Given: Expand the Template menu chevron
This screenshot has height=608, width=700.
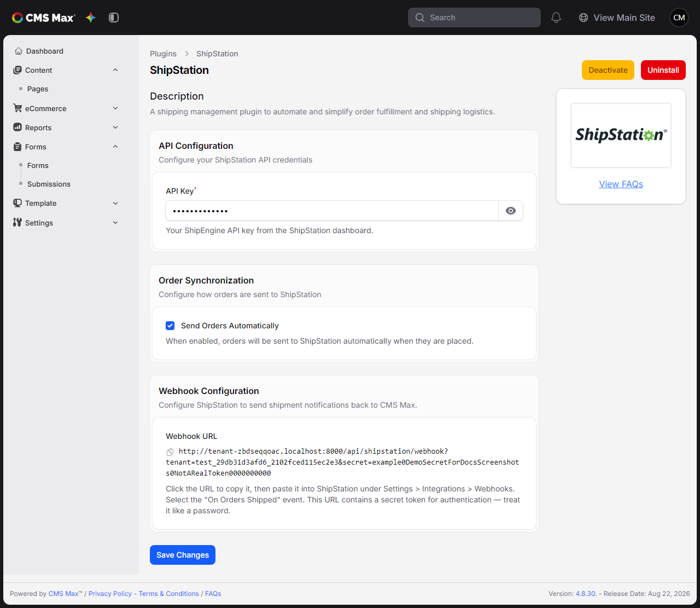Looking at the screenshot, I should (x=115, y=203).
